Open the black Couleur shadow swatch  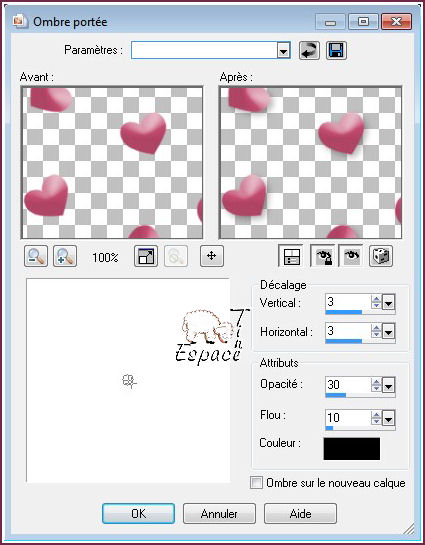(x=352, y=448)
